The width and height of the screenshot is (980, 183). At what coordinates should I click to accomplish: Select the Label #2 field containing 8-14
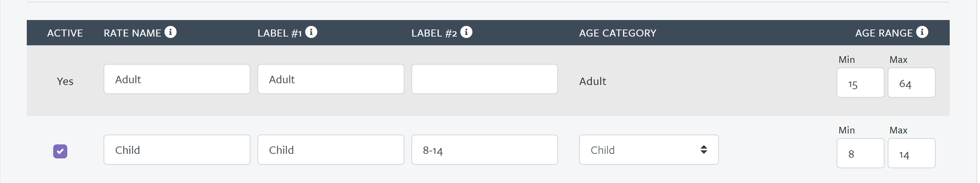(485, 150)
